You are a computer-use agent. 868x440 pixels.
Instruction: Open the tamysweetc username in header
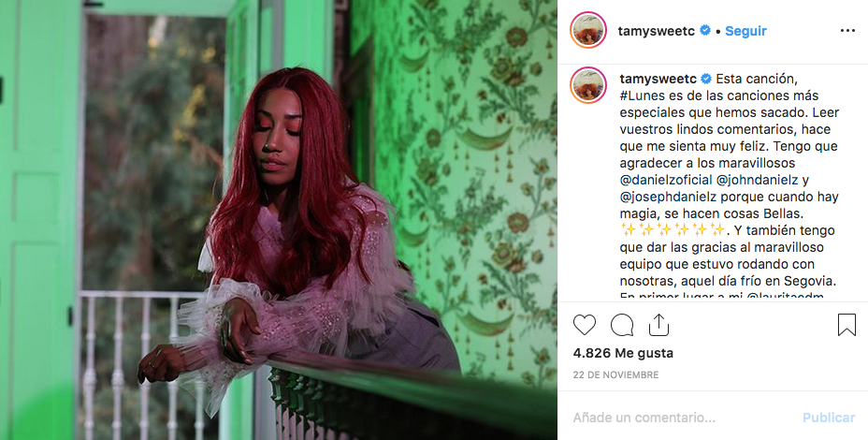point(658,31)
